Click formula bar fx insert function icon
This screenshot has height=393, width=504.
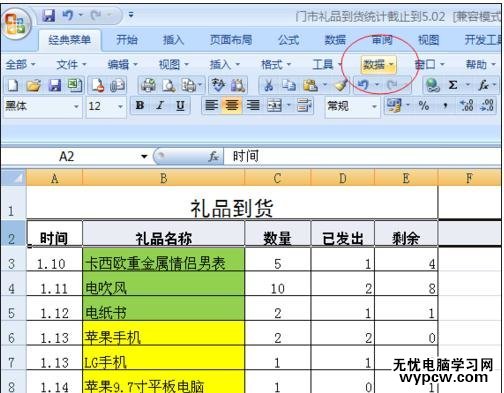point(213,156)
